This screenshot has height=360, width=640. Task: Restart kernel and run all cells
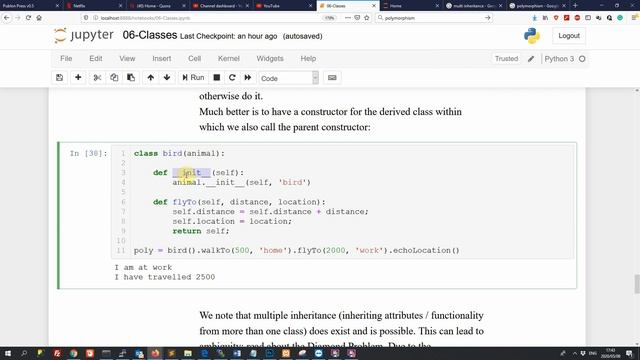248,78
